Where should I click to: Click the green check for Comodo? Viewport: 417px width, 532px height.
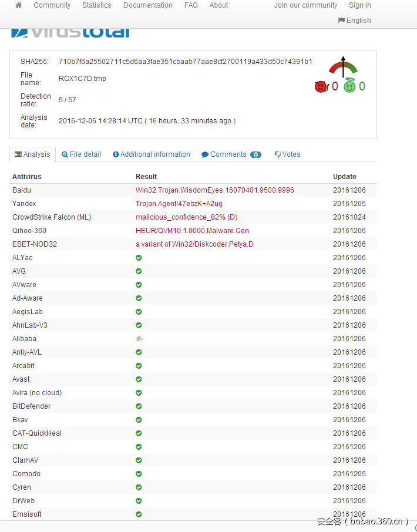[139, 474]
